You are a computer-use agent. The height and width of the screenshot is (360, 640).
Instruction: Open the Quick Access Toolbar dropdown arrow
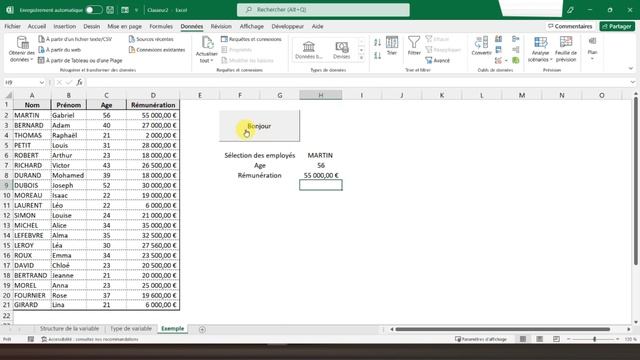click(x=136, y=10)
